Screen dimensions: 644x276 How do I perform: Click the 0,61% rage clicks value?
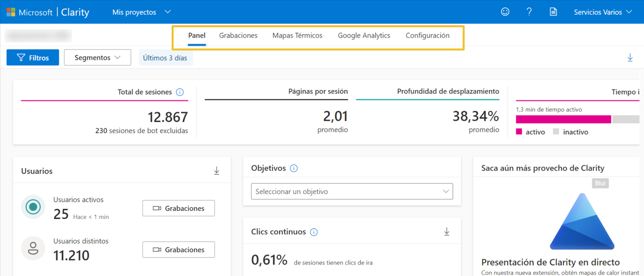point(269,260)
